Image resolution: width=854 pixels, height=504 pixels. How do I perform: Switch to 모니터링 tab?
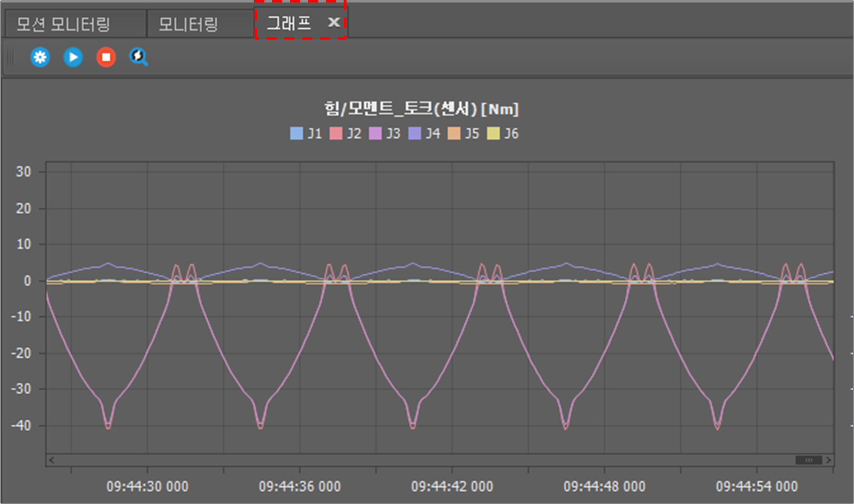coord(189,24)
